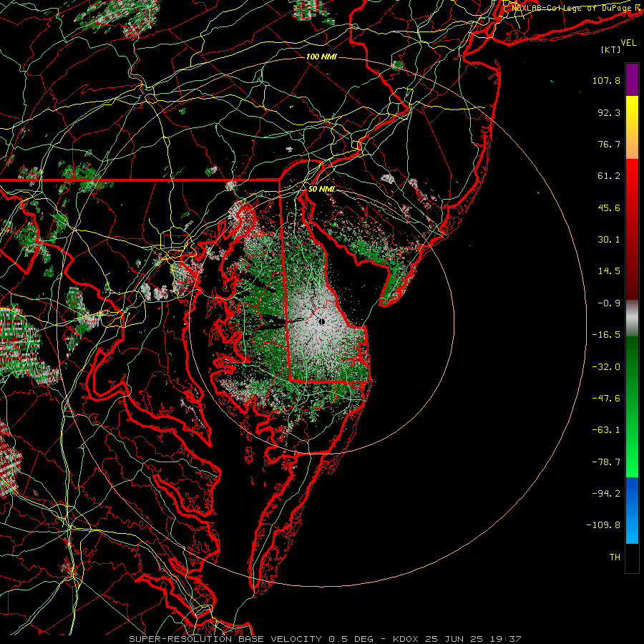This screenshot has width=644, height=644.
Task: Select the -109.8 legend value
Action: [x=603, y=525]
